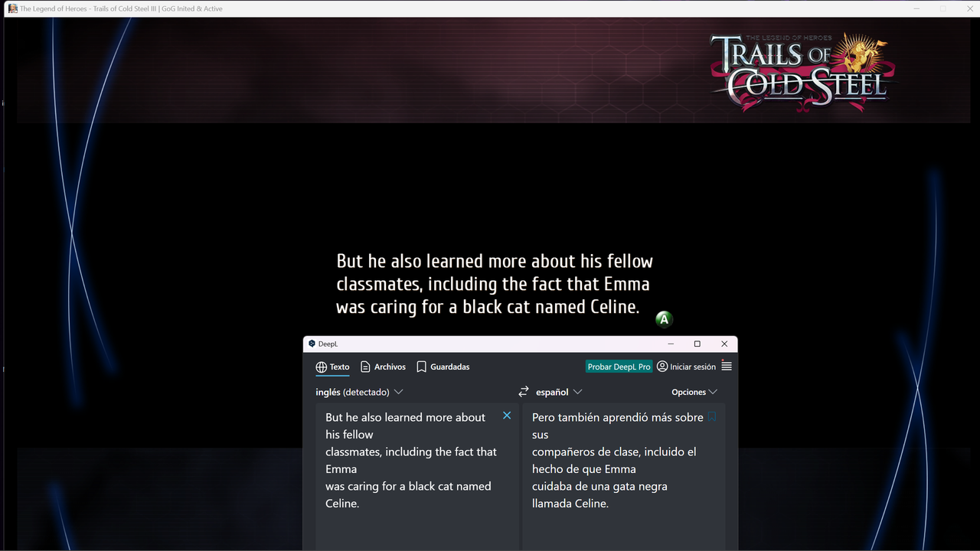Close the DeepL window
Screen dimensions: 980x551
coord(724,344)
